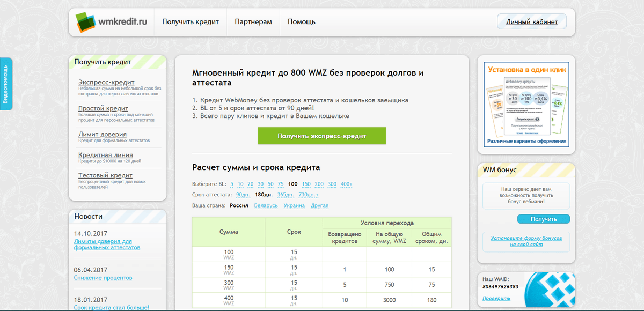
Task: Select attestat term 730дн.+
Action: pyautogui.click(x=309, y=195)
